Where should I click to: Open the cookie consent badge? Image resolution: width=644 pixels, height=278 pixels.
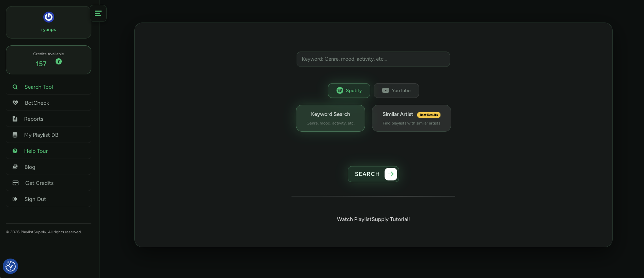click(10, 266)
